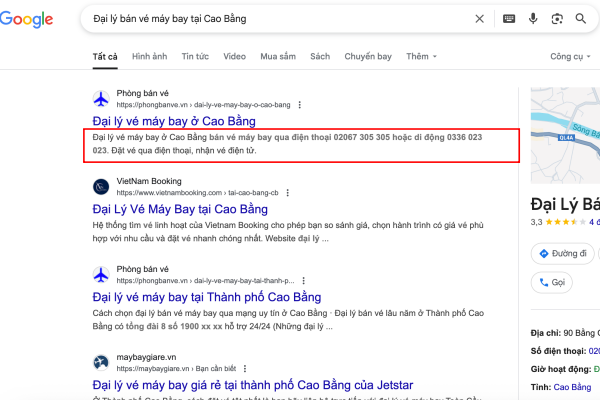
Task: Open the on-screen keyboard input tool
Action: [x=508, y=19]
